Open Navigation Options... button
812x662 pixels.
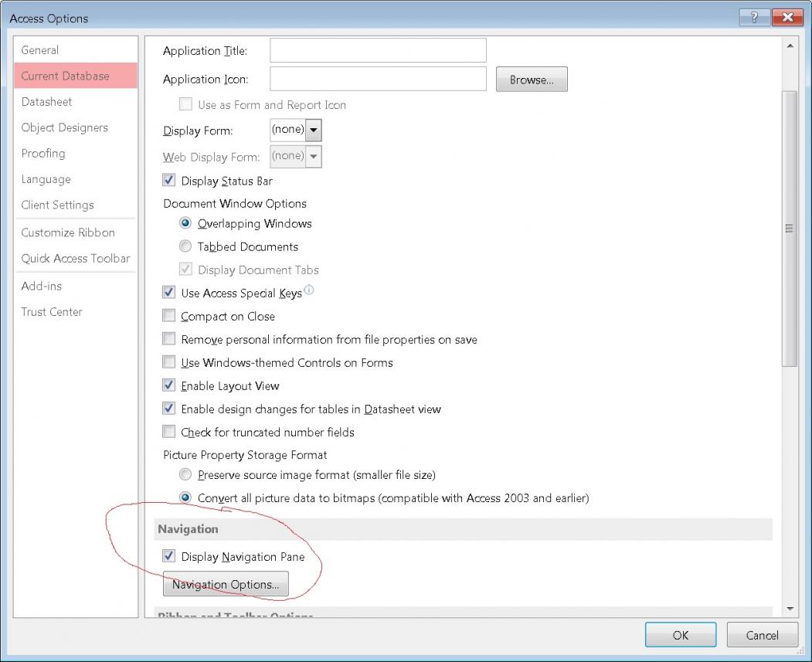(226, 584)
